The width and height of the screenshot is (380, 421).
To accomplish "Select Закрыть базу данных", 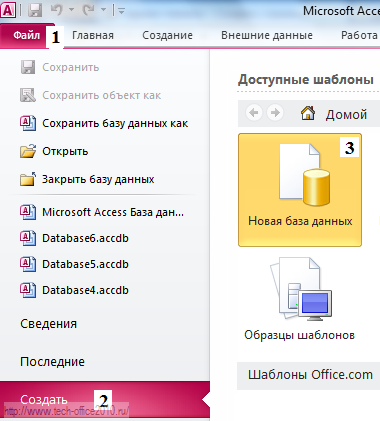I will coord(98,179).
